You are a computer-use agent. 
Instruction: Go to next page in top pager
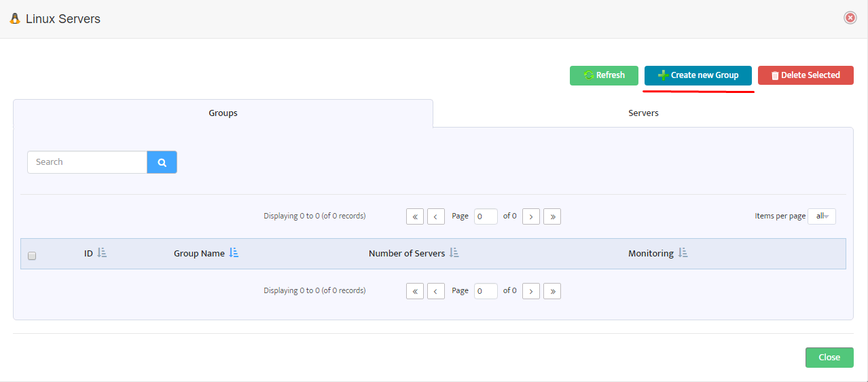point(531,216)
